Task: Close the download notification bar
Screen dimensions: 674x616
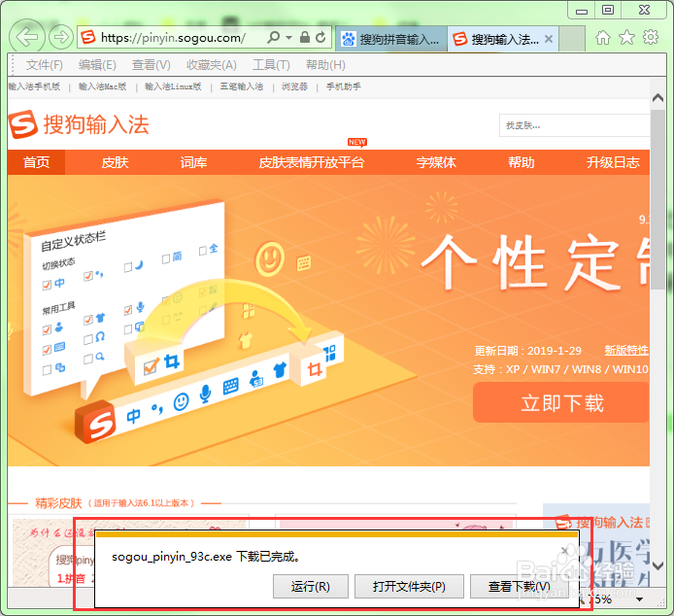Action: coord(565,550)
